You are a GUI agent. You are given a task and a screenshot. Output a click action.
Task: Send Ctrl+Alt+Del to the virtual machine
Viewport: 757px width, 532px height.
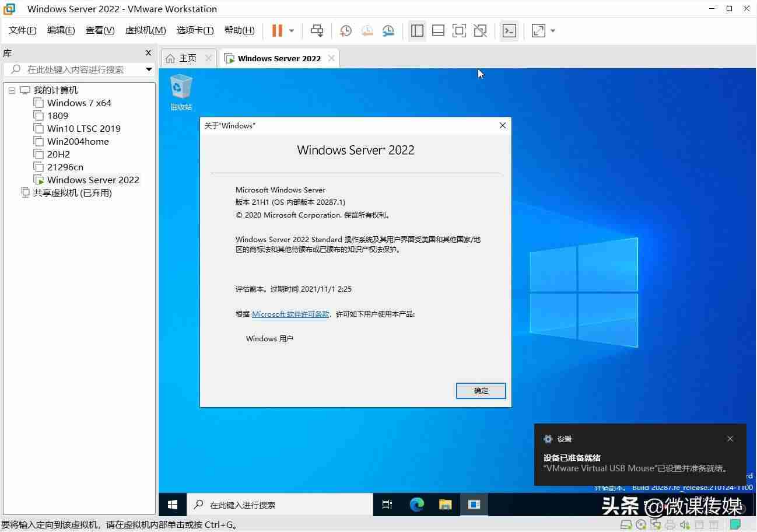tap(317, 30)
